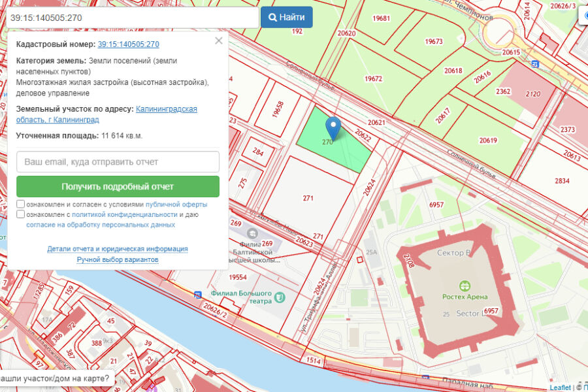588x392 pixels.
Task: Click the Балтийской высшей школы building icon
Action: (x=252, y=233)
